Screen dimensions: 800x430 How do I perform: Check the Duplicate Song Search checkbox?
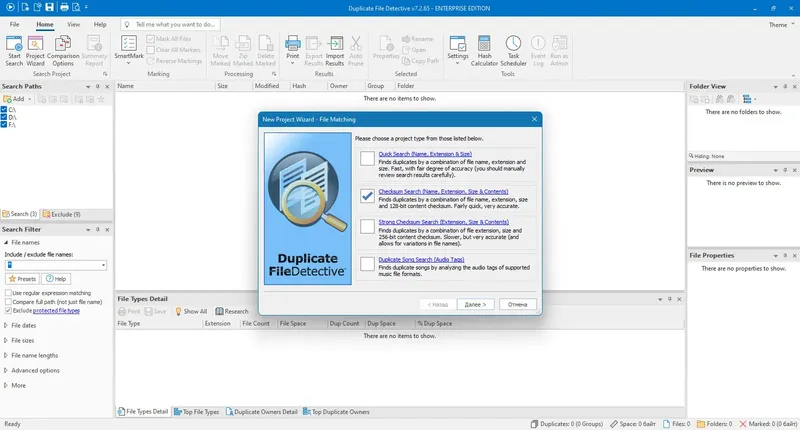[x=367, y=264]
